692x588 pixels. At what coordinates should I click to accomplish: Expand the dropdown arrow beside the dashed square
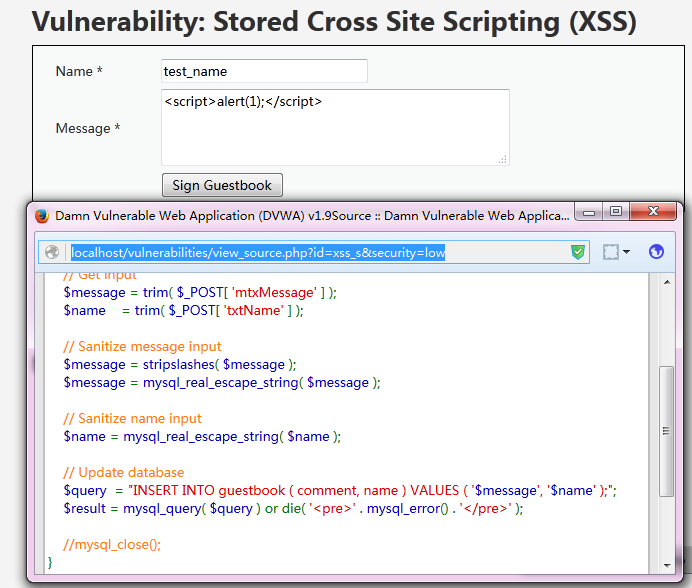626,253
